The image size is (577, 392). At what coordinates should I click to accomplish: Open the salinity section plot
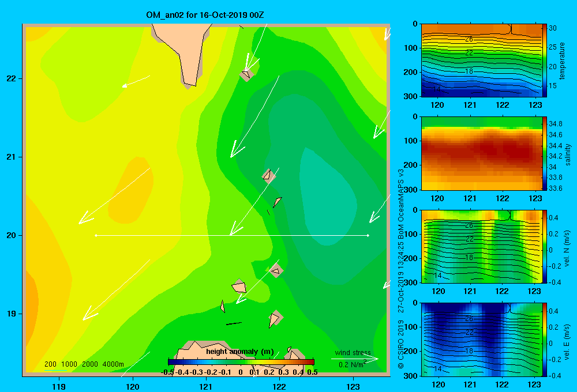[481, 153]
